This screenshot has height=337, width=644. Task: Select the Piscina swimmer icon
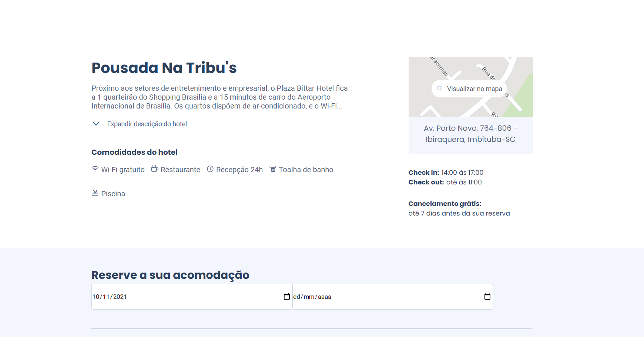point(95,193)
